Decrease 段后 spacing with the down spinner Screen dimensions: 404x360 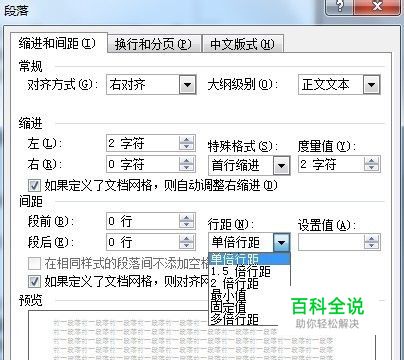tap(187, 246)
